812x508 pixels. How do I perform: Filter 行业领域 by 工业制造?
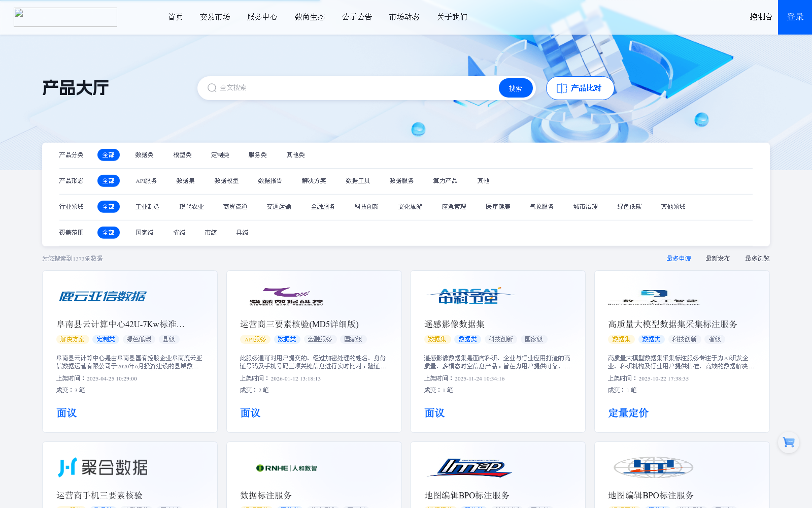pyautogui.click(x=148, y=207)
